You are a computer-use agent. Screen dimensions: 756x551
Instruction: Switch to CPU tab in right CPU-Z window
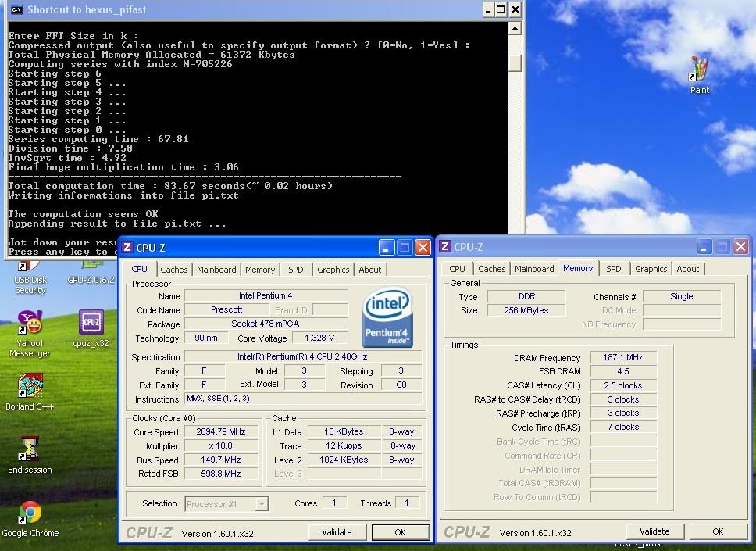click(457, 269)
